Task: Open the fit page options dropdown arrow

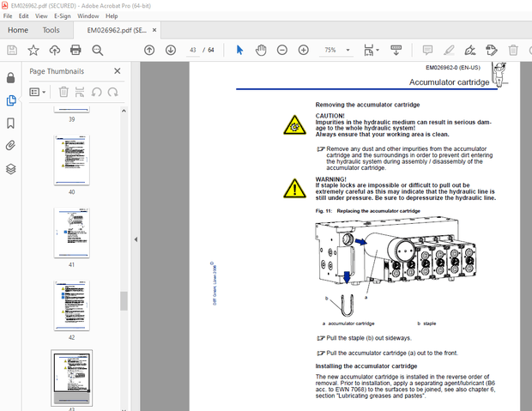Action: point(378,51)
